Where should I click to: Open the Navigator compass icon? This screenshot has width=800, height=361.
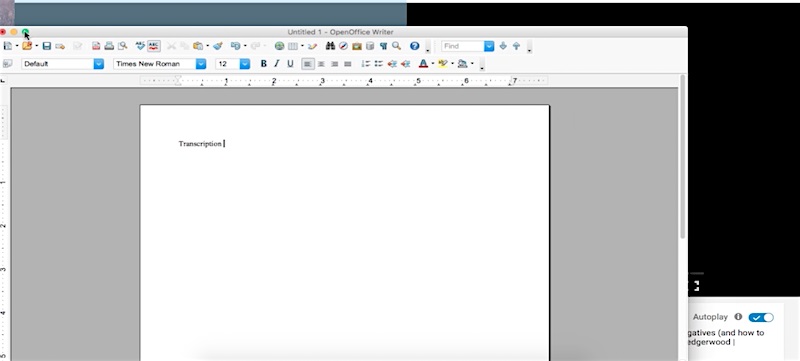click(x=343, y=46)
